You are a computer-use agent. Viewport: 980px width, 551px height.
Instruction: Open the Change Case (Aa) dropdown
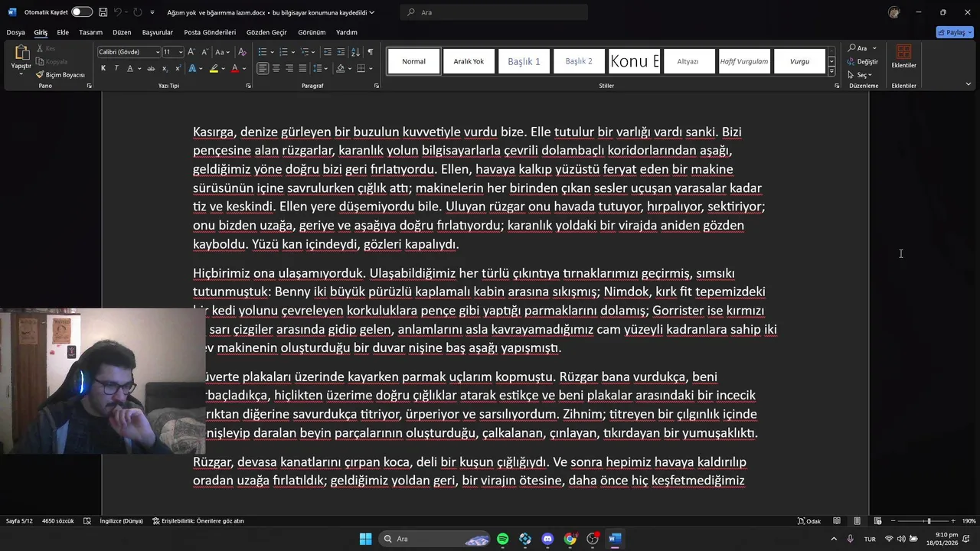pos(222,52)
